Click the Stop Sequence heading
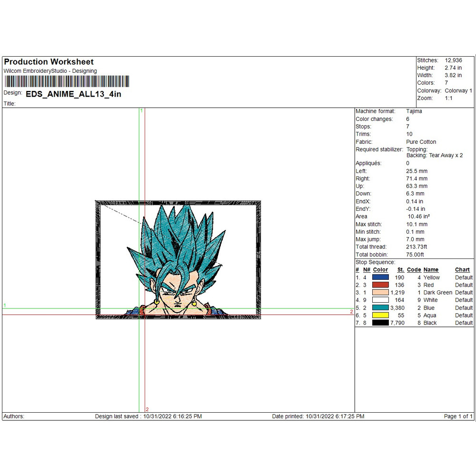Image resolution: width=476 pixels, height=476 pixels. pyautogui.click(x=375, y=262)
